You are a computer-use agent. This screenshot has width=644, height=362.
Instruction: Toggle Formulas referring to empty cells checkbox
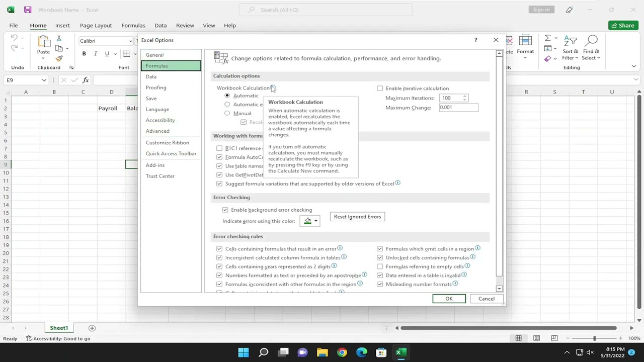[380, 266]
